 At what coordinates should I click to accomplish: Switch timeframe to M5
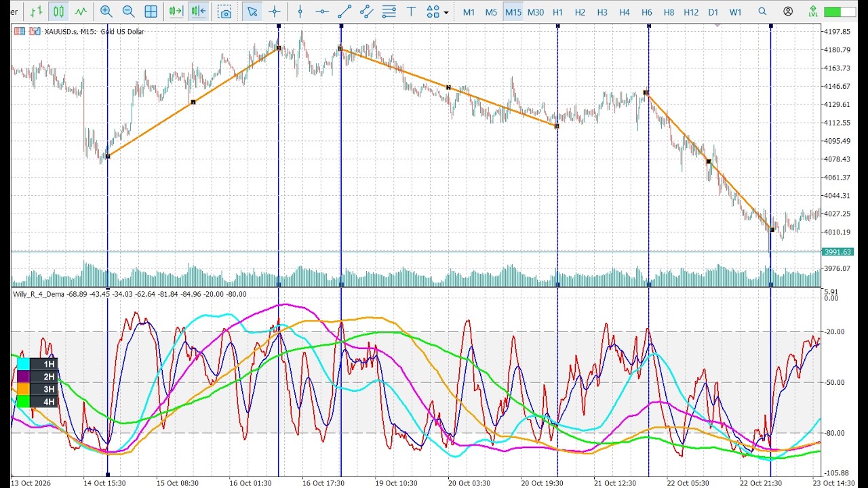[491, 12]
